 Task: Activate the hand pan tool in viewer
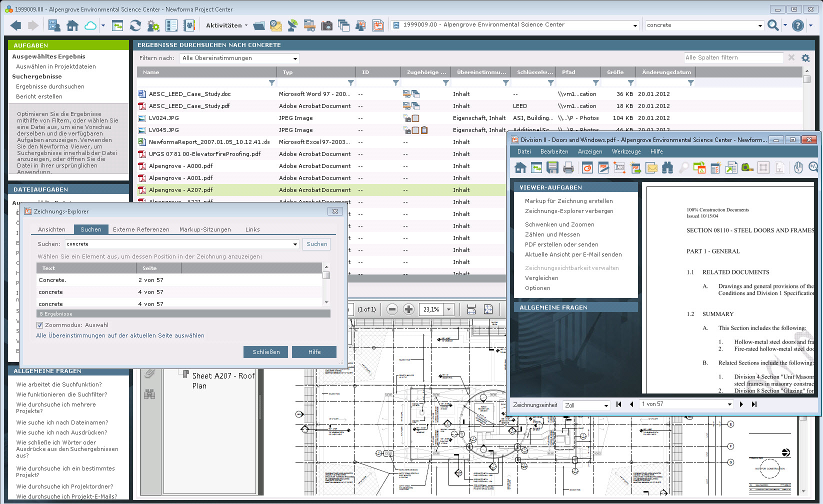[x=798, y=168]
